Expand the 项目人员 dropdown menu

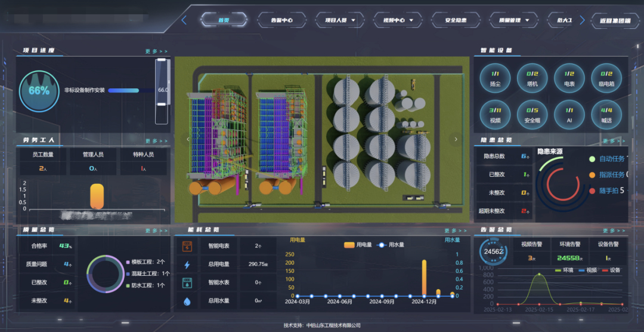[x=339, y=20]
